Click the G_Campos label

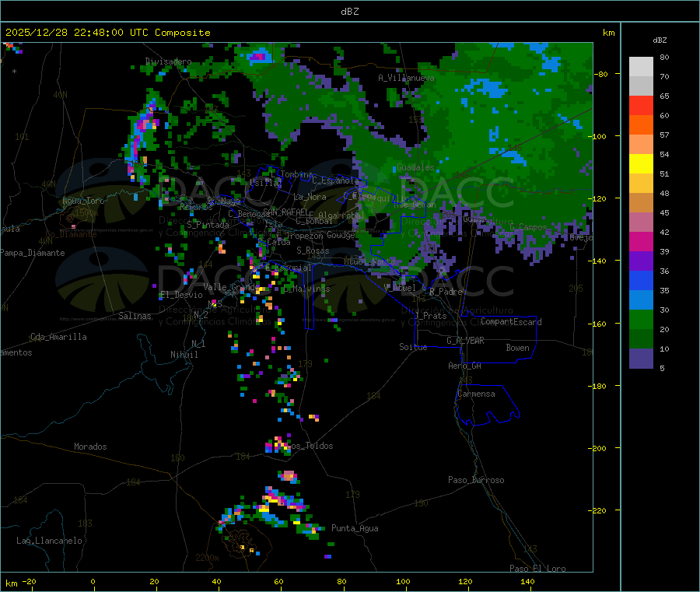click(528, 227)
